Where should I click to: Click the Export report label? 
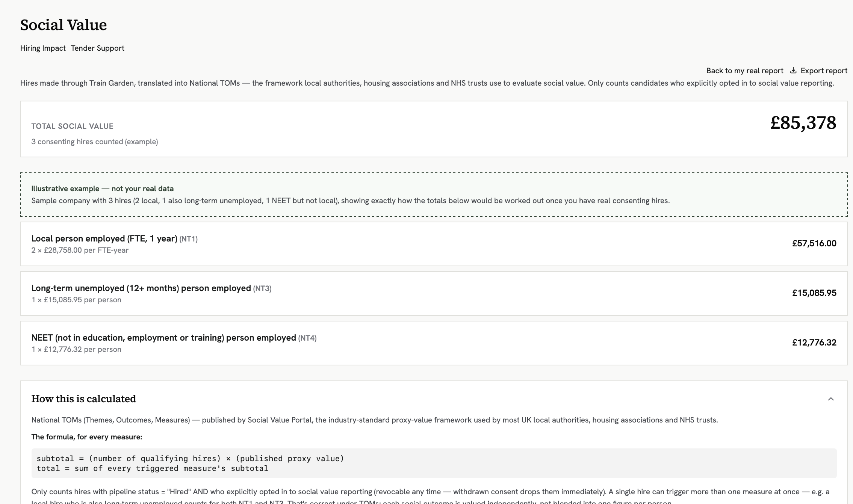[824, 71]
